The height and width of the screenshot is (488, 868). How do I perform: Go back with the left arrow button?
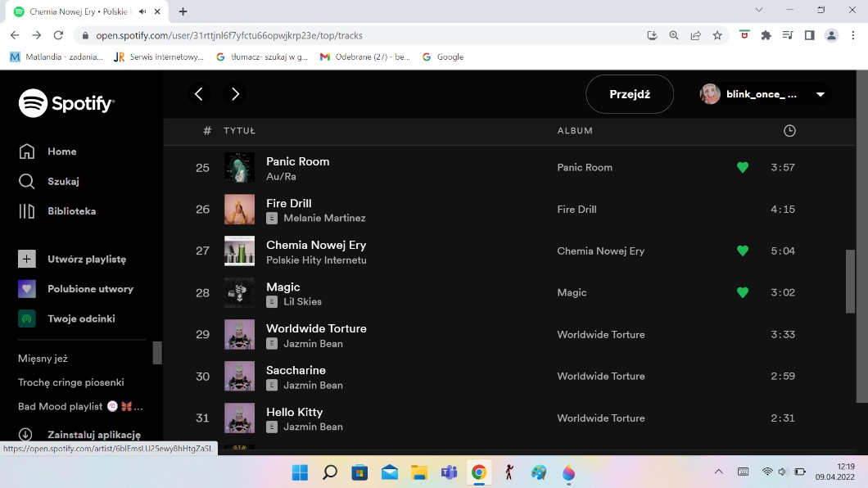click(x=199, y=94)
